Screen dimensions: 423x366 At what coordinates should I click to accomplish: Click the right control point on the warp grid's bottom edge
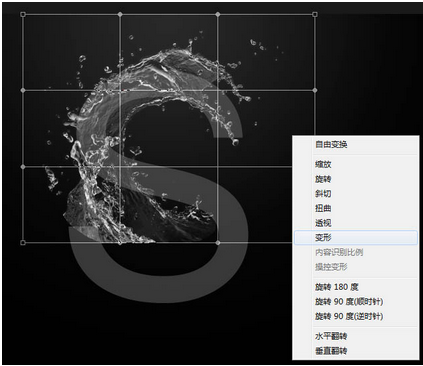coord(218,243)
